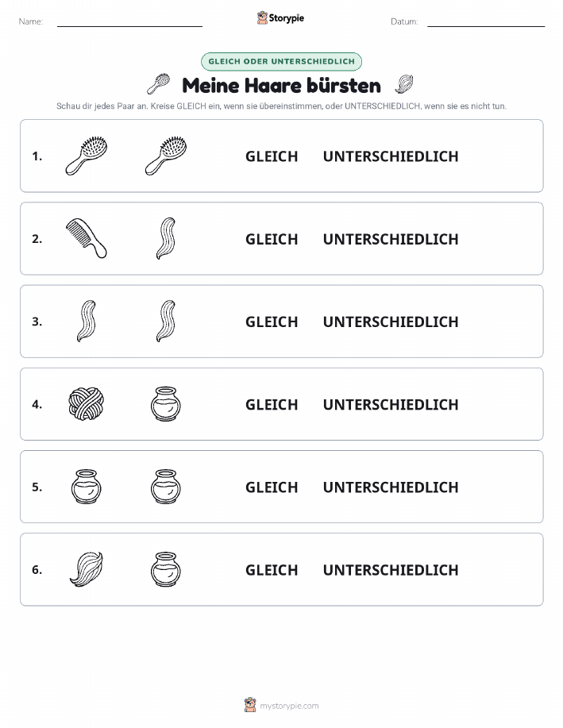Click the hair lock icon after the title

click(x=404, y=84)
